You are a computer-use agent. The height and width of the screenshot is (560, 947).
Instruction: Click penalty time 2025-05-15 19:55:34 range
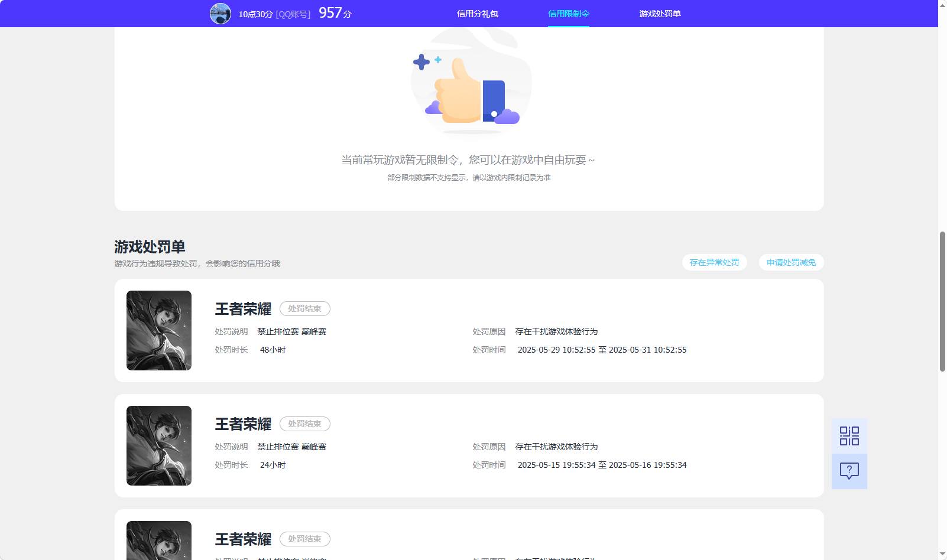[602, 465]
